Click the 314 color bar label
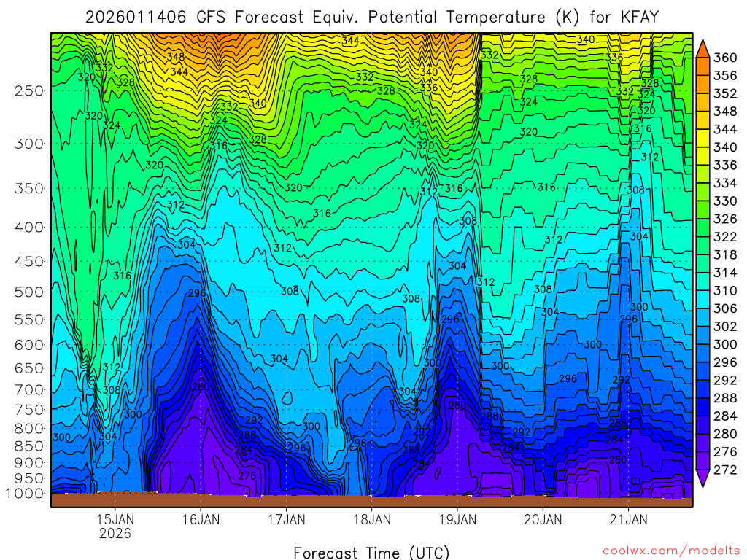 point(725,273)
